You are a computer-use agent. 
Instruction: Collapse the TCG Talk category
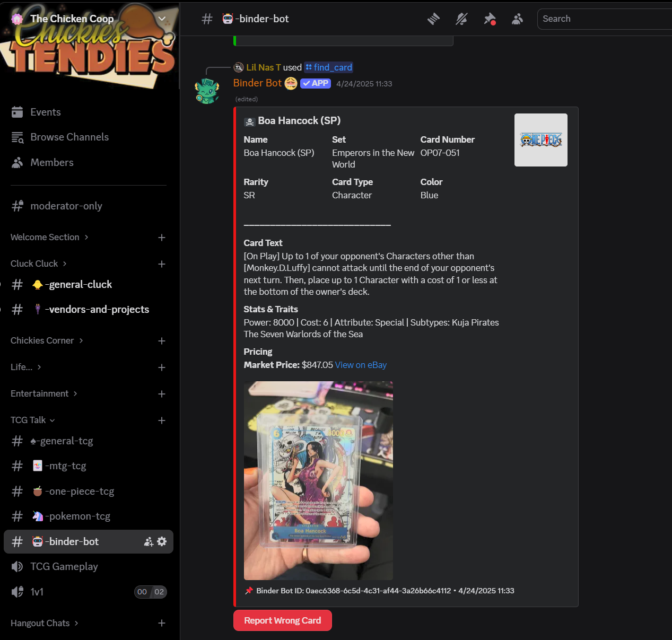[x=33, y=420]
